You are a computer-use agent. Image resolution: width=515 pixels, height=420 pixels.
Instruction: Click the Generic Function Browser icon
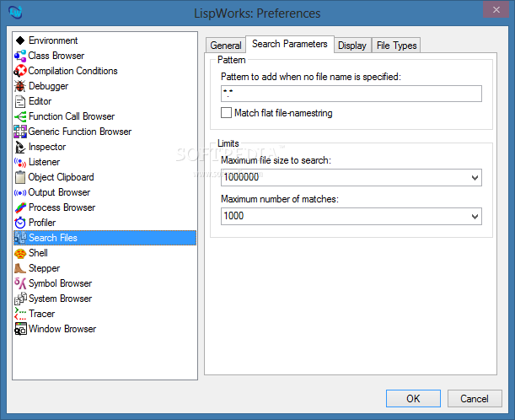[20, 132]
